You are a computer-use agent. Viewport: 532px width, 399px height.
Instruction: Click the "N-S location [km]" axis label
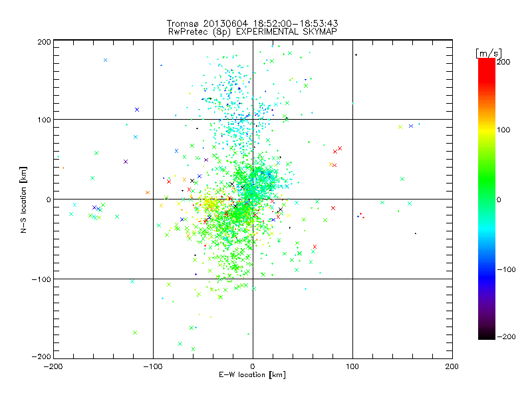[x=23, y=199]
